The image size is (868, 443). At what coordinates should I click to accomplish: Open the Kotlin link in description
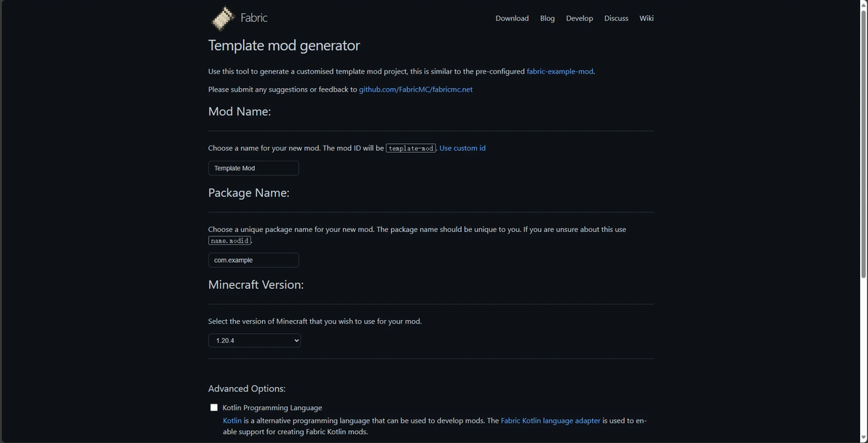point(232,420)
